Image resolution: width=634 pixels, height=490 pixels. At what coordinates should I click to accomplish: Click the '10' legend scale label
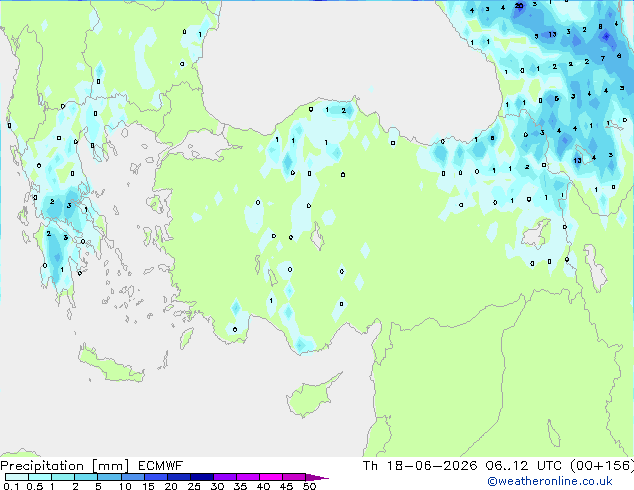(125, 486)
